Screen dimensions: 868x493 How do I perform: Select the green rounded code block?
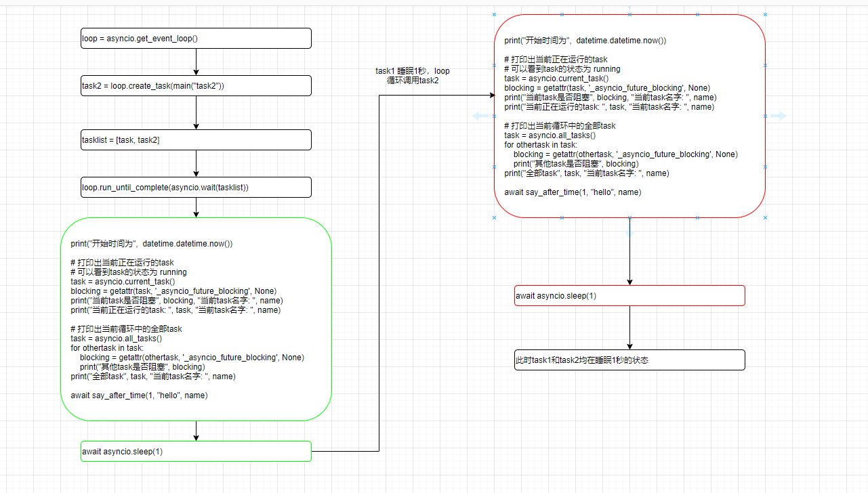pos(196,319)
